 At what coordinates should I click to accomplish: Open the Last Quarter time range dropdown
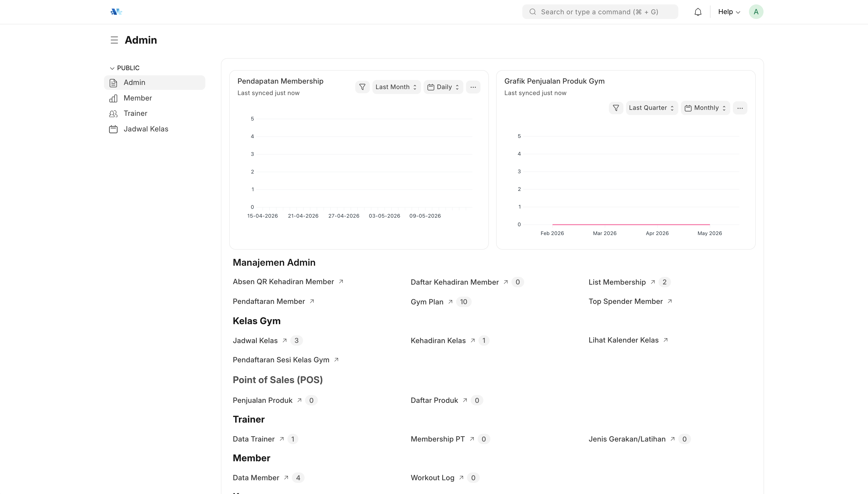coord(652,108)
